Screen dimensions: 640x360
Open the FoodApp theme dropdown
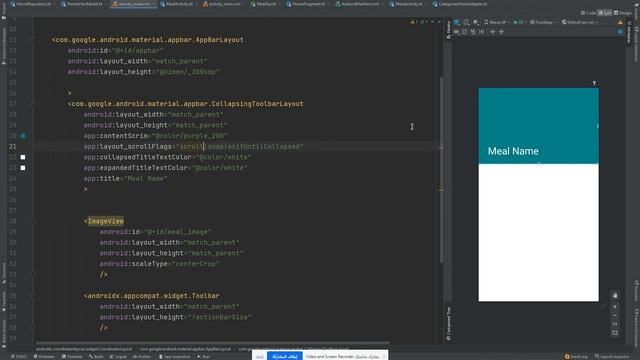[x=543, y=22]
